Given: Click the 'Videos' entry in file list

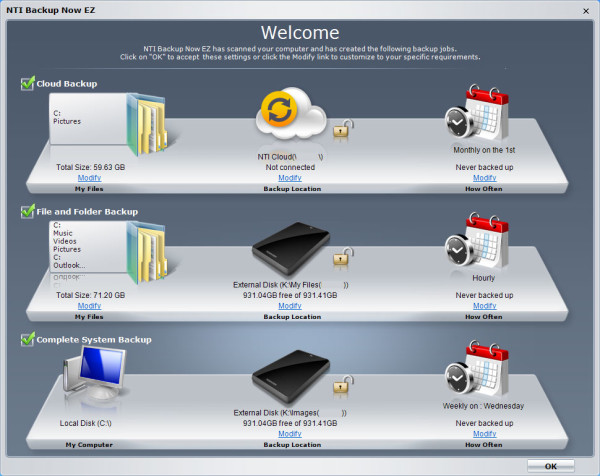Looking at the screenshot, I should (x=65, y=241).
